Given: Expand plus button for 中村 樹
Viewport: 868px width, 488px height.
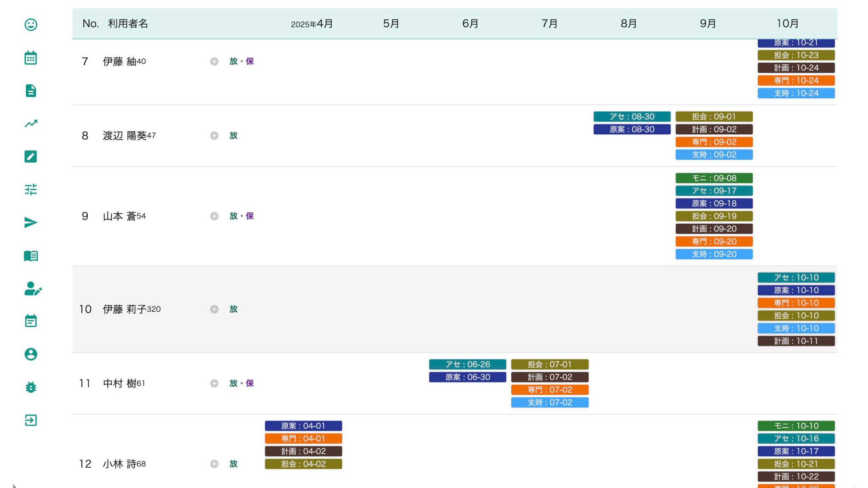Looking at the screenshot, I should 214,383.
